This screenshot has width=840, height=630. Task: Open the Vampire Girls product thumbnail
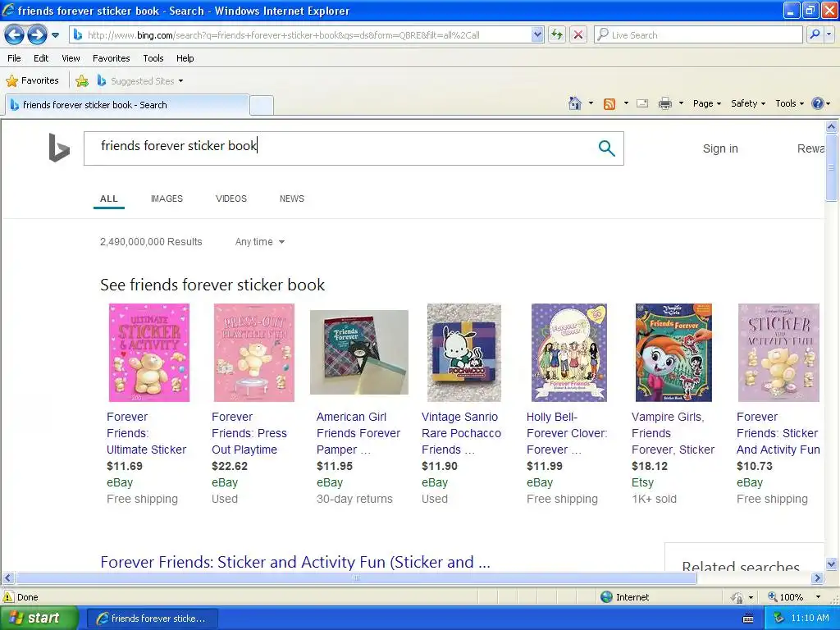[x=673, y=353]
